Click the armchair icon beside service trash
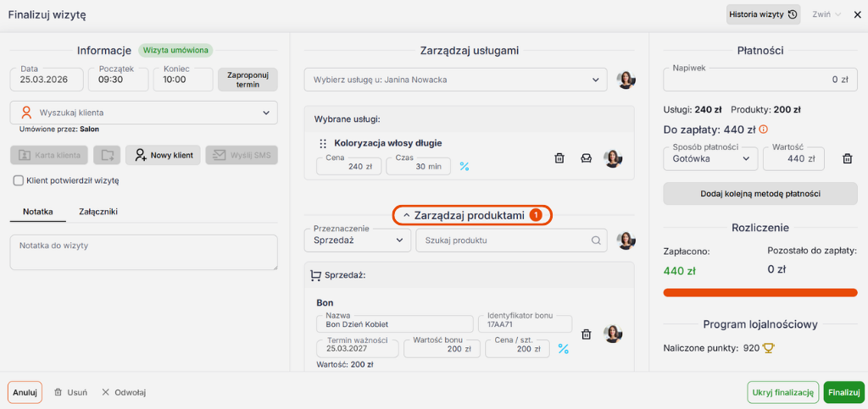The height and width of the screenshot is (409, 868). tap(586, 158)
